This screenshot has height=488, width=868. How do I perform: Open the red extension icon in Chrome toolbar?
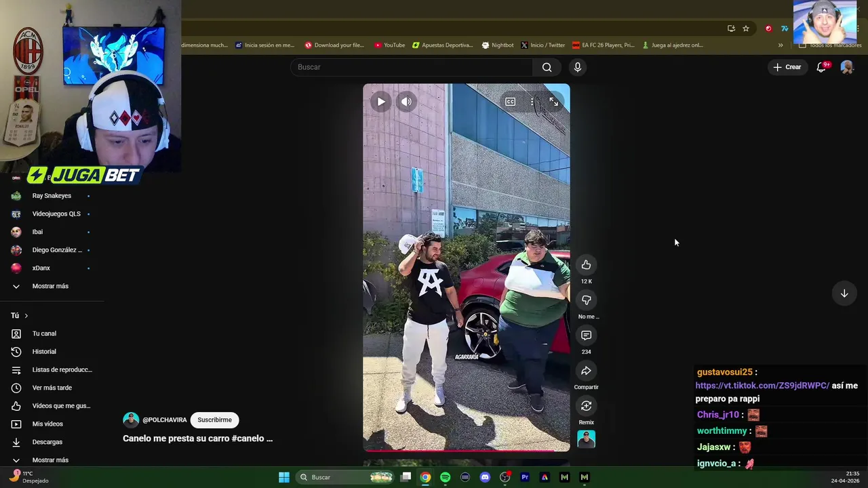coord(768,28)
